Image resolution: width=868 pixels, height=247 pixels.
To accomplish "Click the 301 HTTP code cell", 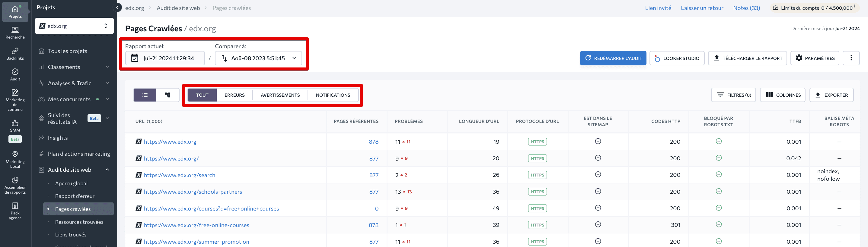I will click(x=675, y=225).
